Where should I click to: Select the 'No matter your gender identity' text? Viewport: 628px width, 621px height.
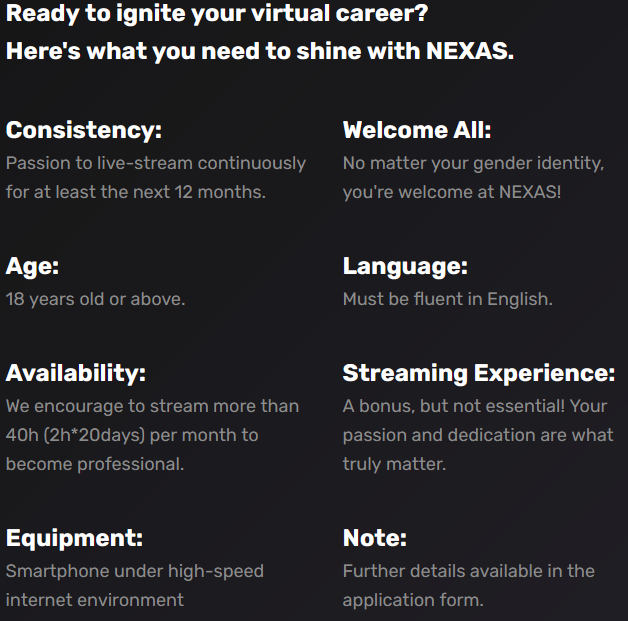pyautogui.click(x=473, y=164)
